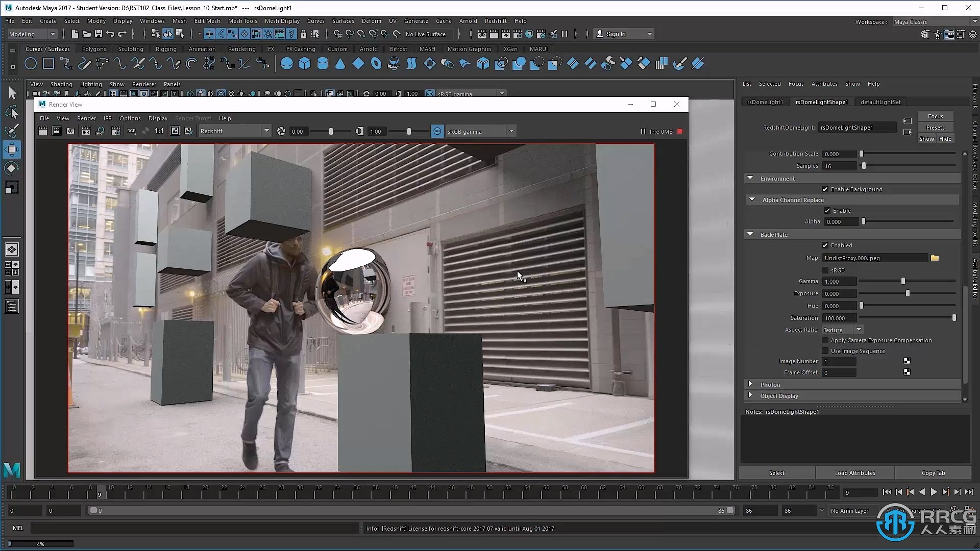Open the Redshift renderer dropdown

click(235, 131)
